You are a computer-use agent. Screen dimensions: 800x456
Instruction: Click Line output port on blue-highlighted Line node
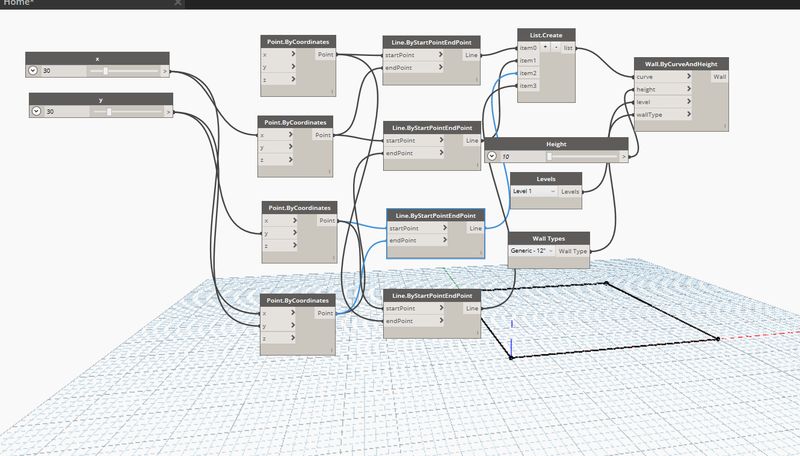coord(475,228)
